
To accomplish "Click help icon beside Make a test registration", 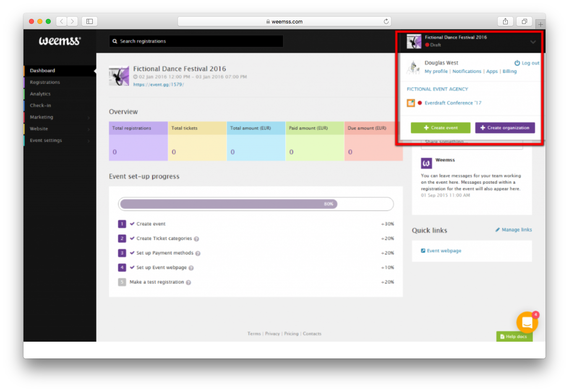I will tap(188, 283).
